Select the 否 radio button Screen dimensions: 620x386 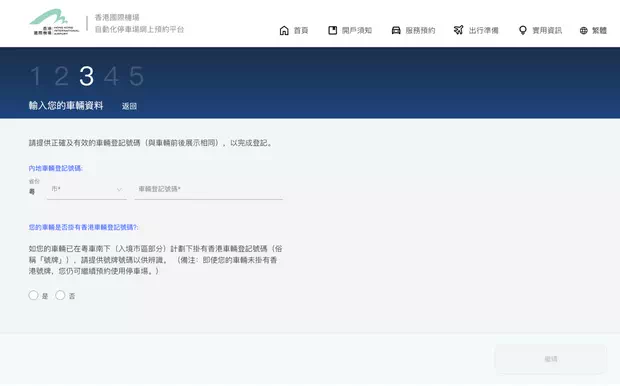coord(60,295)
